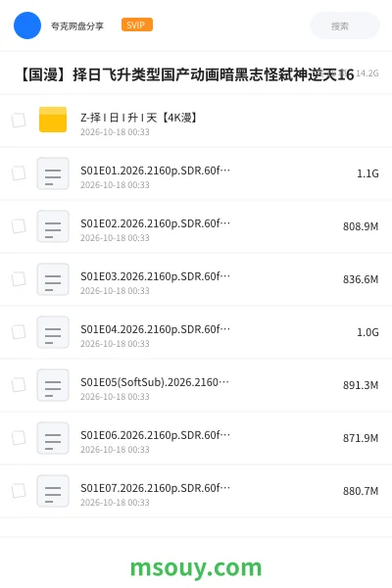Click the orange SVIP badge
This screenshot has height=588, width=392.
click(x=137, y=24)
